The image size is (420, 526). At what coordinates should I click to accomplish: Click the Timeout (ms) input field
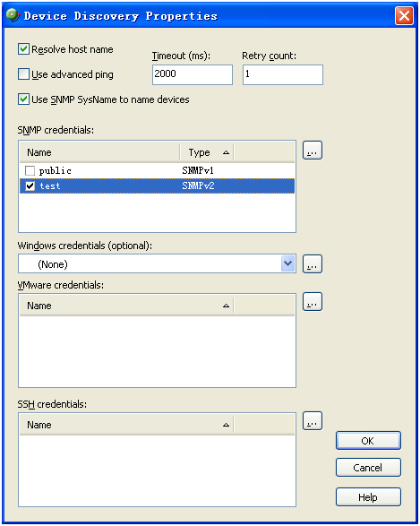(x=193, y=74)
